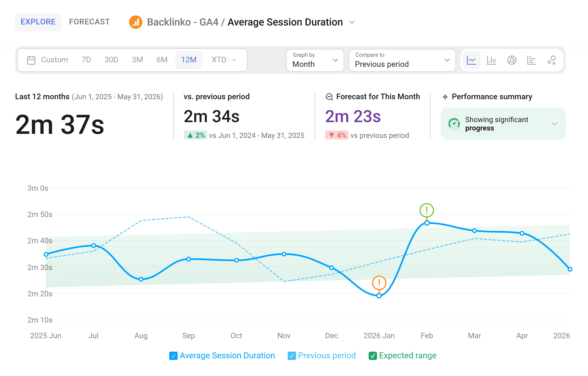Click the Custom date range calendar icon

coord(31,60)
